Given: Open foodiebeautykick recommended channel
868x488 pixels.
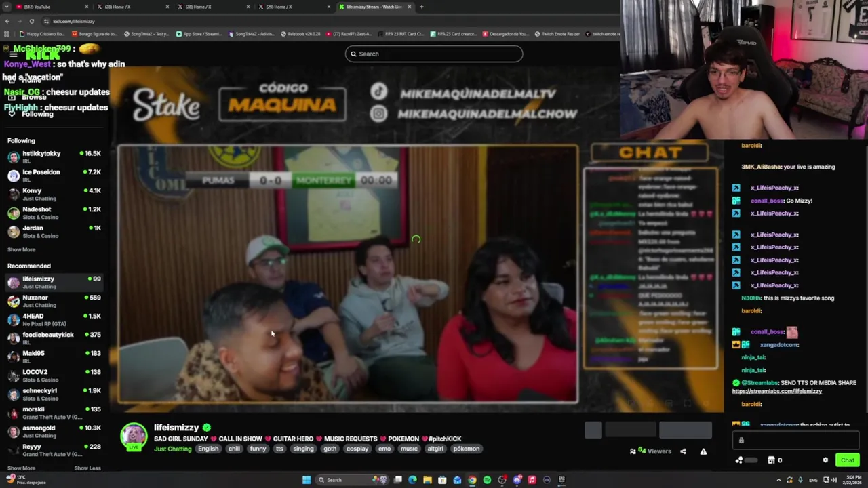Looking at the screenshot, I should [x=54, y=338].
